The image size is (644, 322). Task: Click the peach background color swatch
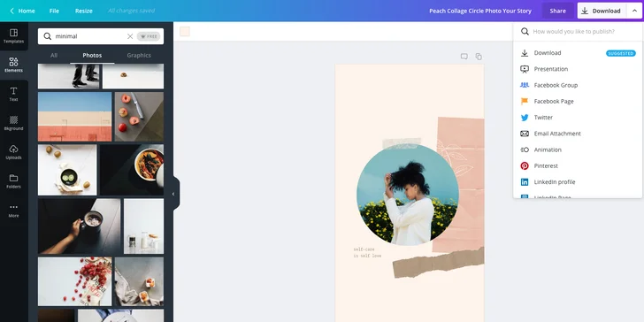click(x=185, y=31)
